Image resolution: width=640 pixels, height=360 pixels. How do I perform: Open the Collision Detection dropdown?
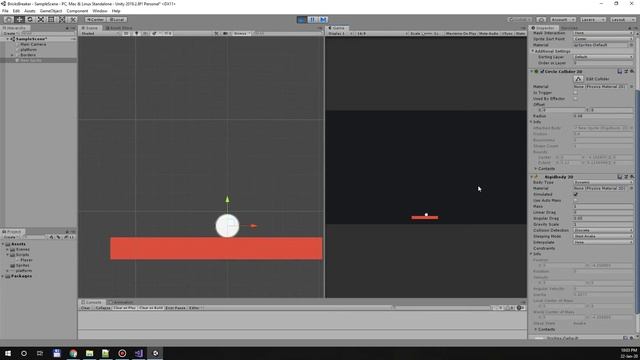[x=603, y=230]
